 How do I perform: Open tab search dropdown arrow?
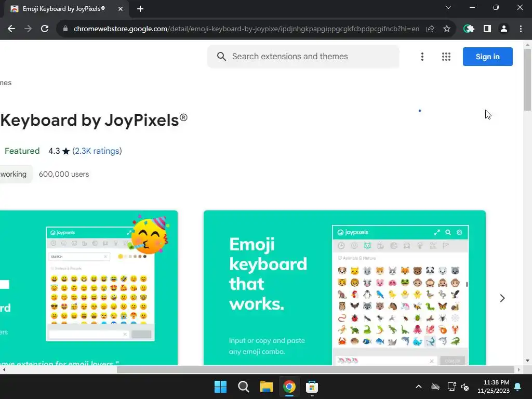tap(448, 7)
